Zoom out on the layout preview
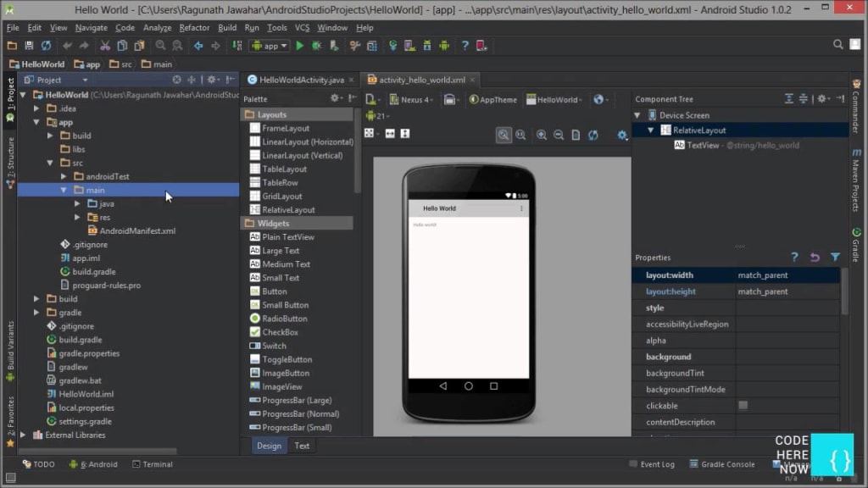 [559, 135]
